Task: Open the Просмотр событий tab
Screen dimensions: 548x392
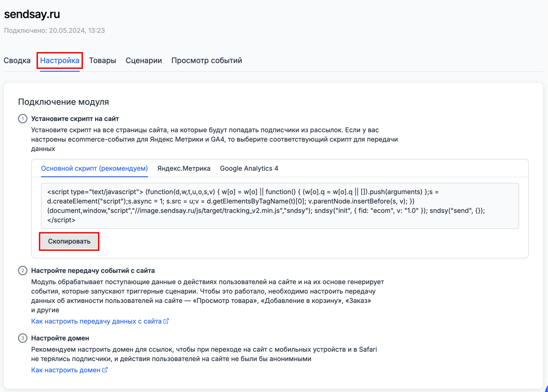Action: [x=207, y=60]
